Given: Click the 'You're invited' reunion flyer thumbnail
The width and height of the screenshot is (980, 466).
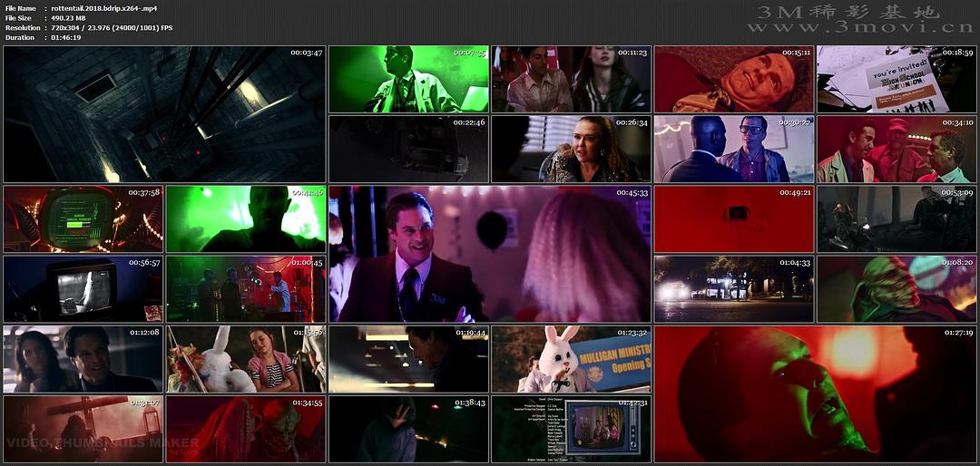Looking at the screenshot, I should click(x=897, y=79).
